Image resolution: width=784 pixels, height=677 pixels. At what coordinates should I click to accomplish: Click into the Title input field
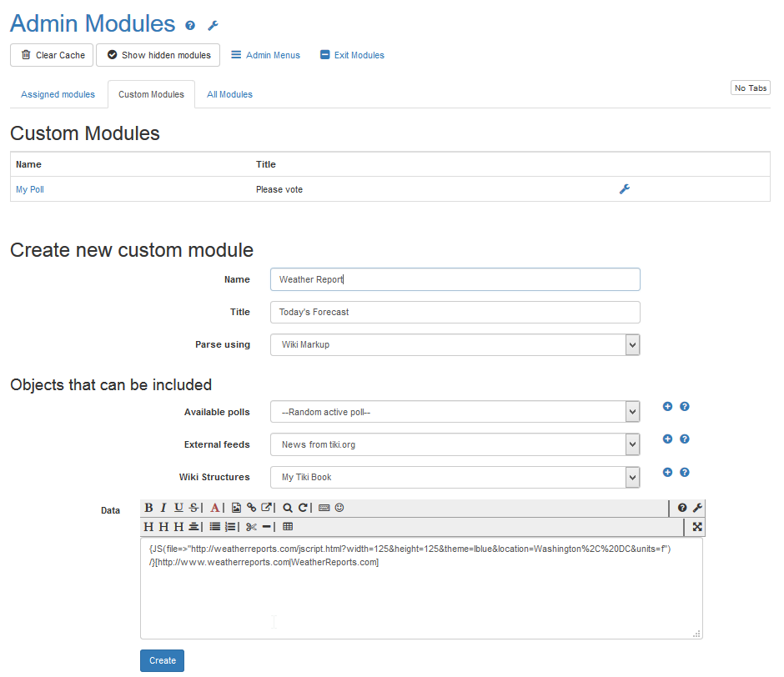455,312
